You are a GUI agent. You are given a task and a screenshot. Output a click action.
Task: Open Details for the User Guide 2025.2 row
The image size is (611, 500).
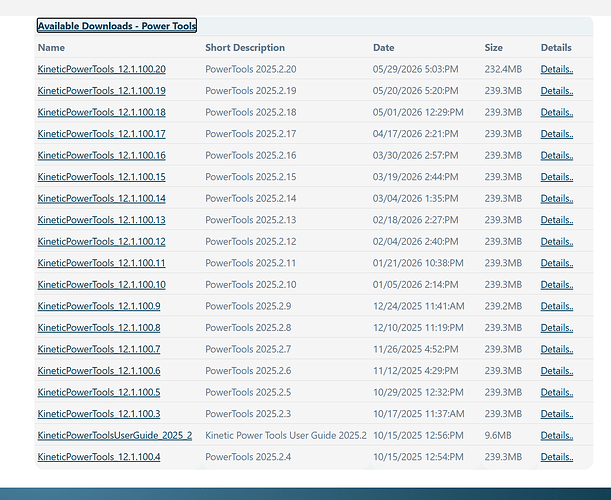557,435
